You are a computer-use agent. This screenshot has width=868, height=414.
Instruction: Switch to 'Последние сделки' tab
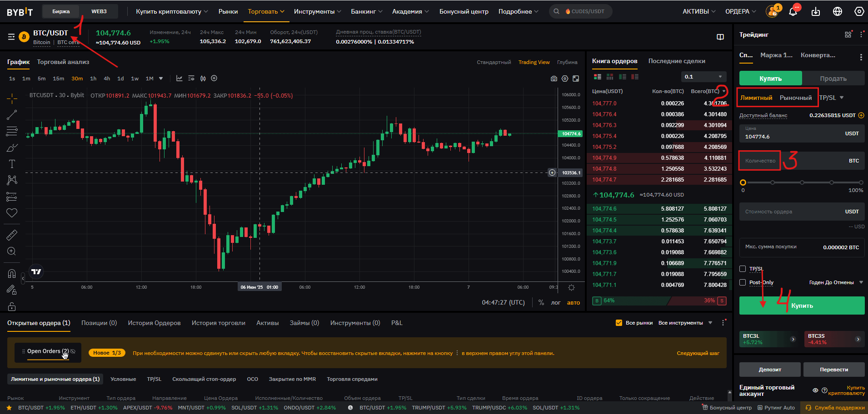(x=677, y=61)
